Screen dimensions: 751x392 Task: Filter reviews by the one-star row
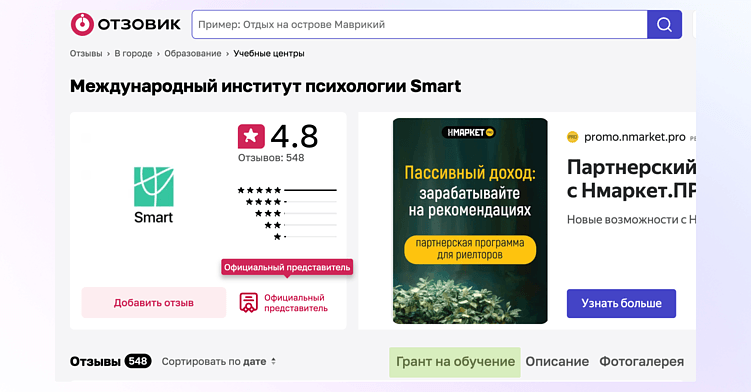pyautogui.click(x=305, y=236)
